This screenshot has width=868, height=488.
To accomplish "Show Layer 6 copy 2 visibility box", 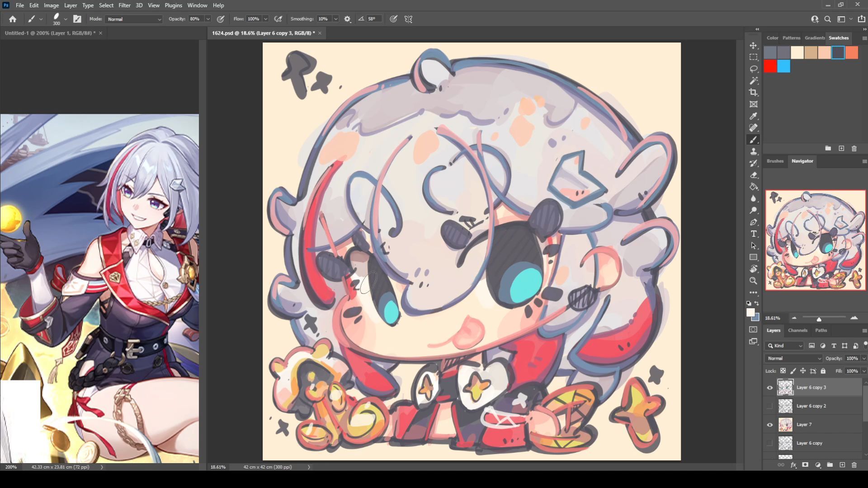I will coord(770,406).
